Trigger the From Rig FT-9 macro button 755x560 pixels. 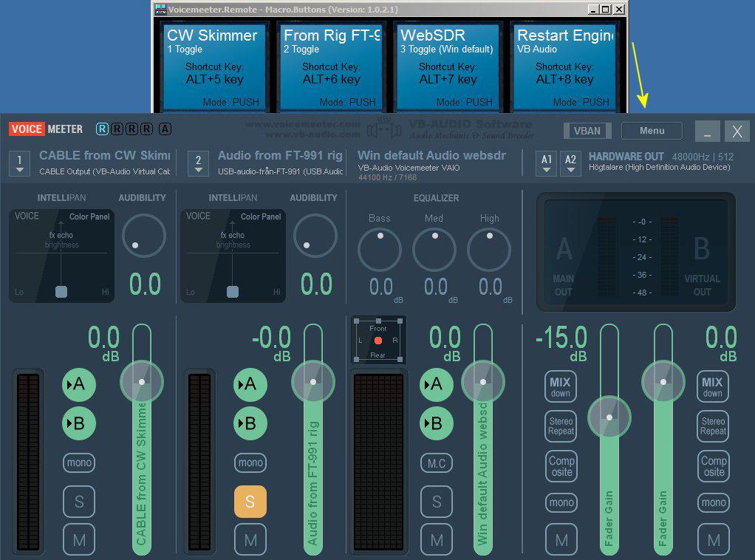331,66
